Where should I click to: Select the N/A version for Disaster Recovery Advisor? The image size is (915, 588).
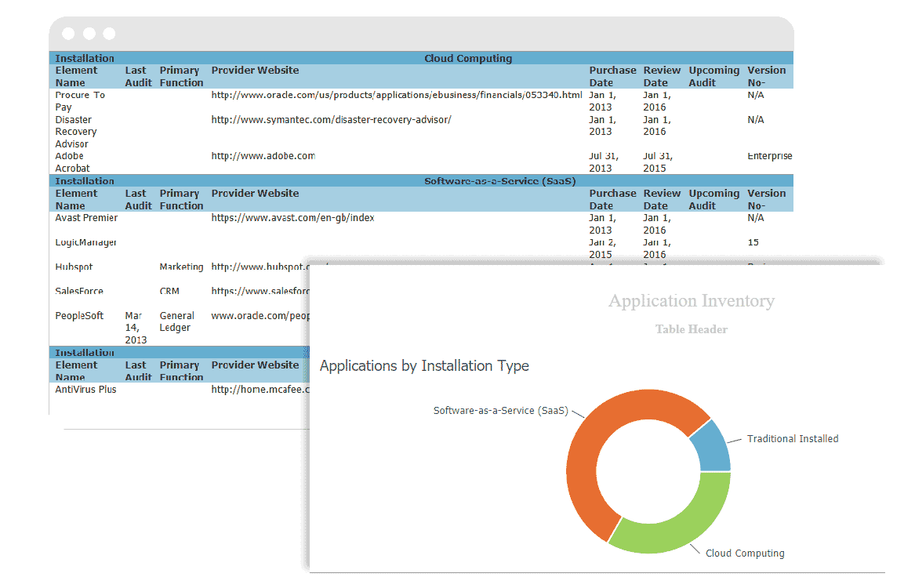click(756, 120)
